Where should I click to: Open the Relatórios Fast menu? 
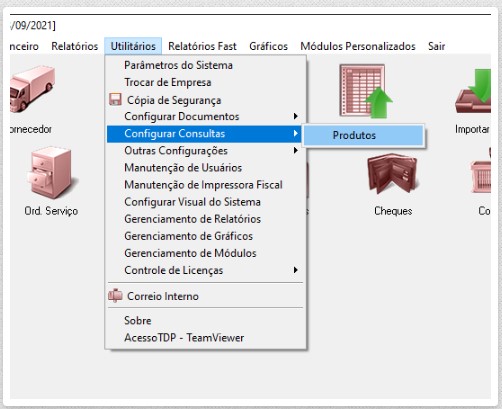[202, 46]
